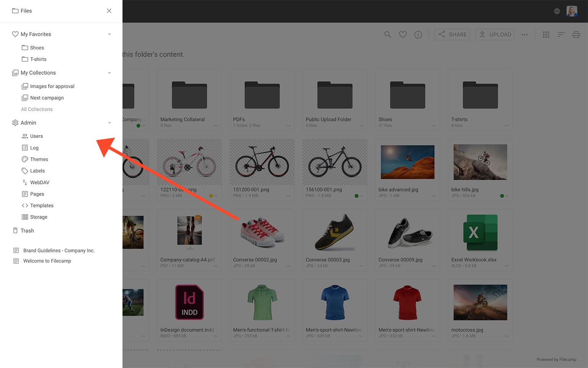Open the Next campaign collection

pyautogui.click(x=47, y=98)
